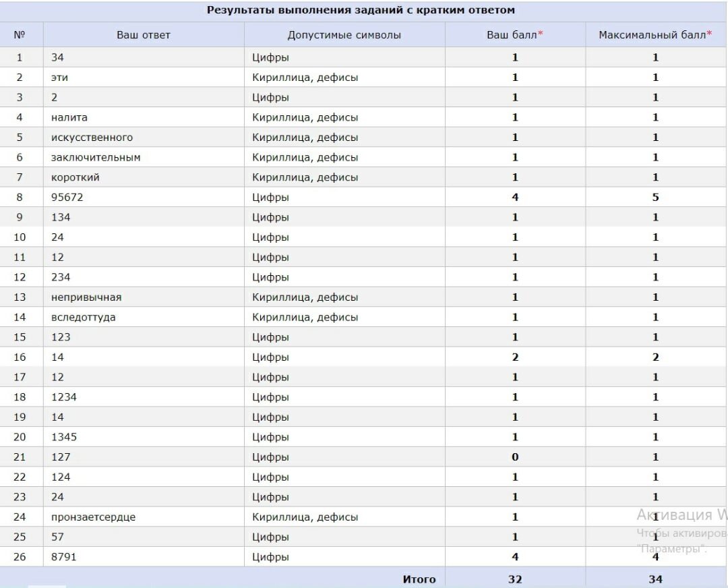
Task: Click the answer 'эти' in row 2
Action: pyautogui.click(x=59, y=78)
